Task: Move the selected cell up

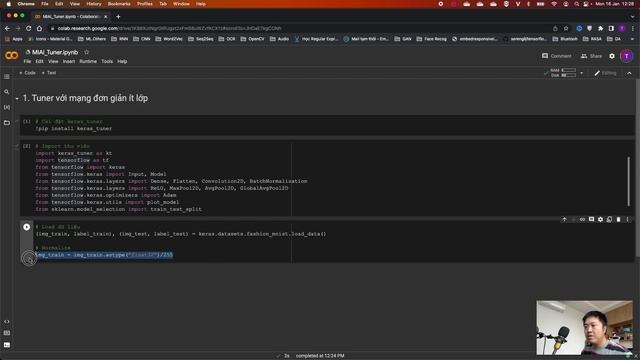Action: pyautogui.click(x=564, y=220)
